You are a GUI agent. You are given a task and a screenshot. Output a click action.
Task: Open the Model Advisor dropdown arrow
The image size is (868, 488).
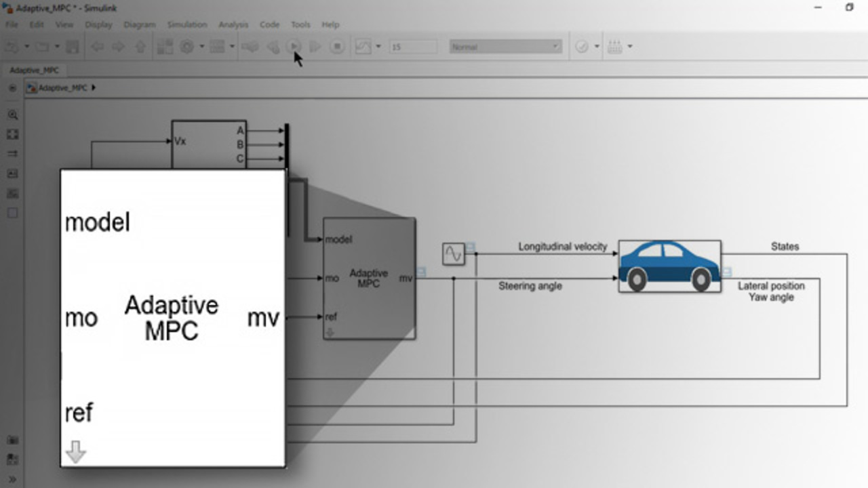coord(597,47)
